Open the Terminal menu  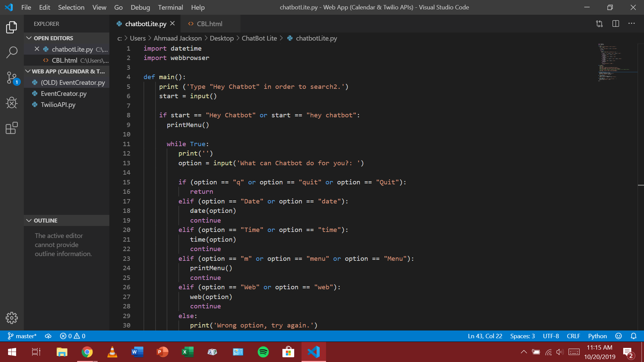[x=170, y=7]
